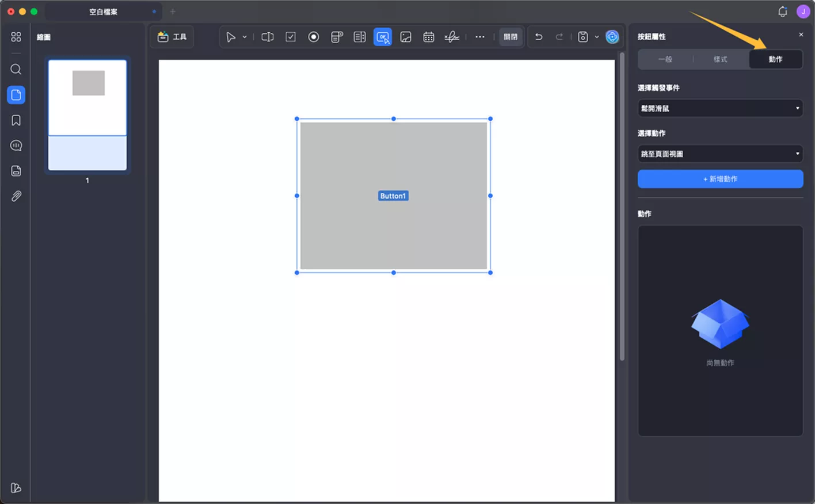Open the user account avatar J

pos(803,12)
